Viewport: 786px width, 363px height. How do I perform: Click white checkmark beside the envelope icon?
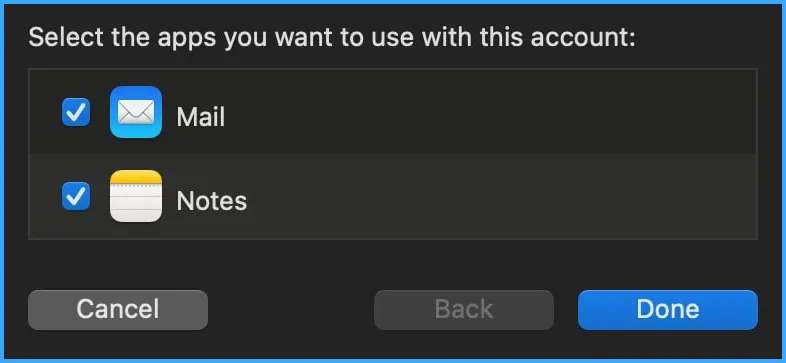click(76, 112)
